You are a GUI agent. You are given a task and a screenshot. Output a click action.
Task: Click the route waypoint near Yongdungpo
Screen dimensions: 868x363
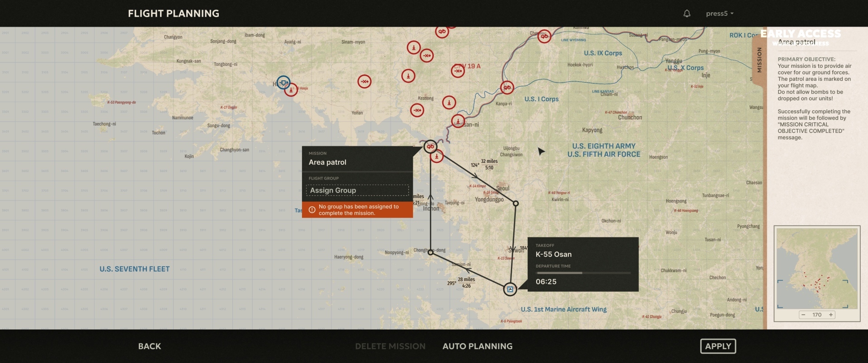(516, 204)
